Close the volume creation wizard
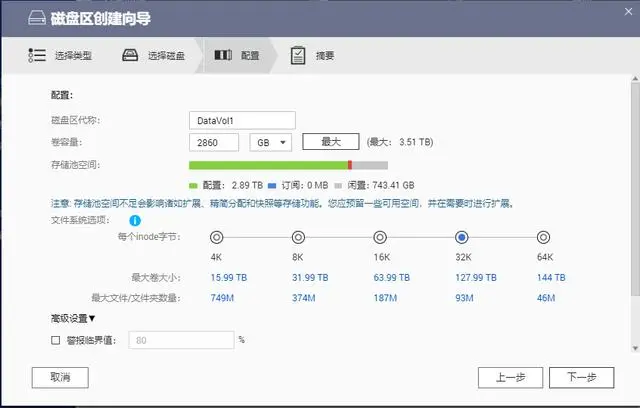 click(x=628, y=12)
